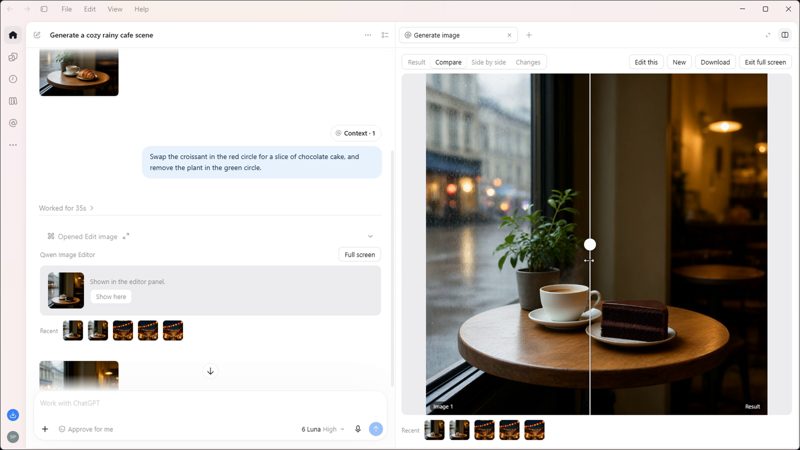800x450 pixels.
Task: Open the history clock icon in the sidebar
Action: [x=13, y=79]
